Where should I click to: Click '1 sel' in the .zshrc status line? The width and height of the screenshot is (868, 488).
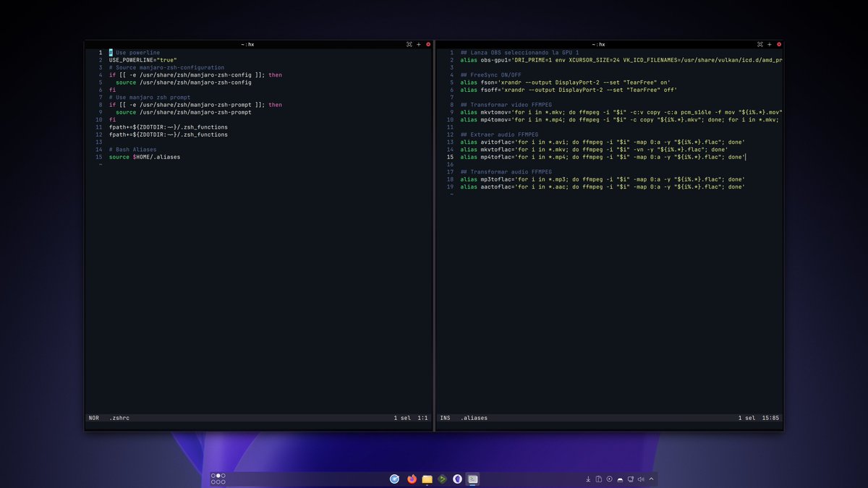(x=401, y=418)
